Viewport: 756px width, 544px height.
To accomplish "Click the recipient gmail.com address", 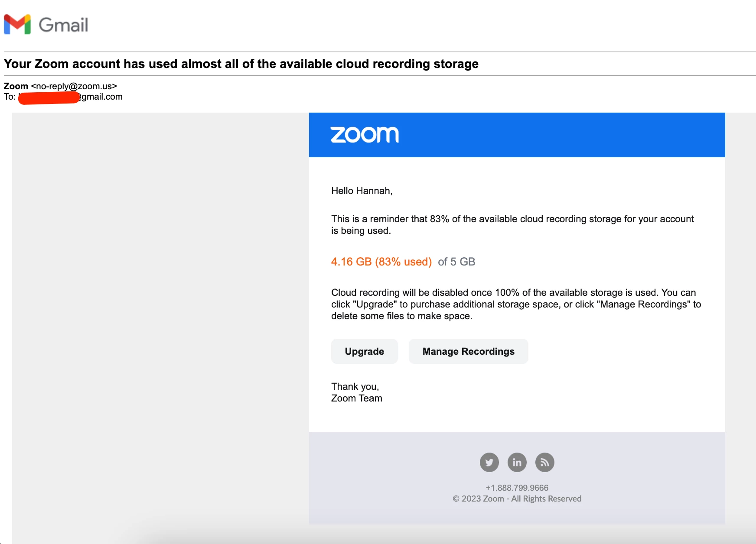I will [101, 97].
